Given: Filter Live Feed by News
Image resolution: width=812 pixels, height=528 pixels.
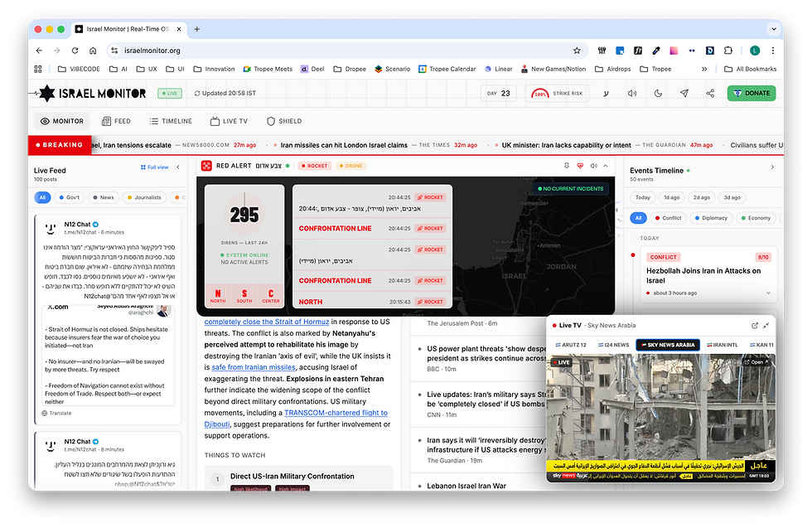Looking at the screenshot, I should (x=104, y=197).
